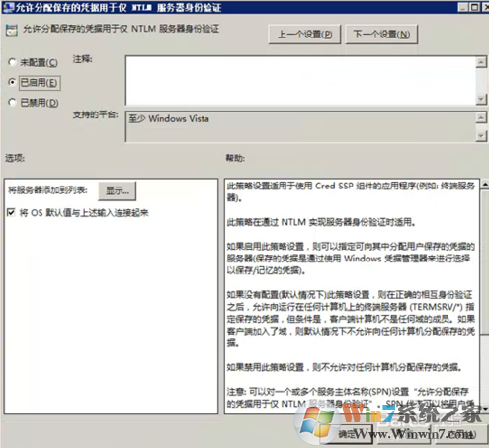Click the 选项: section label

[x=15, y=158]
